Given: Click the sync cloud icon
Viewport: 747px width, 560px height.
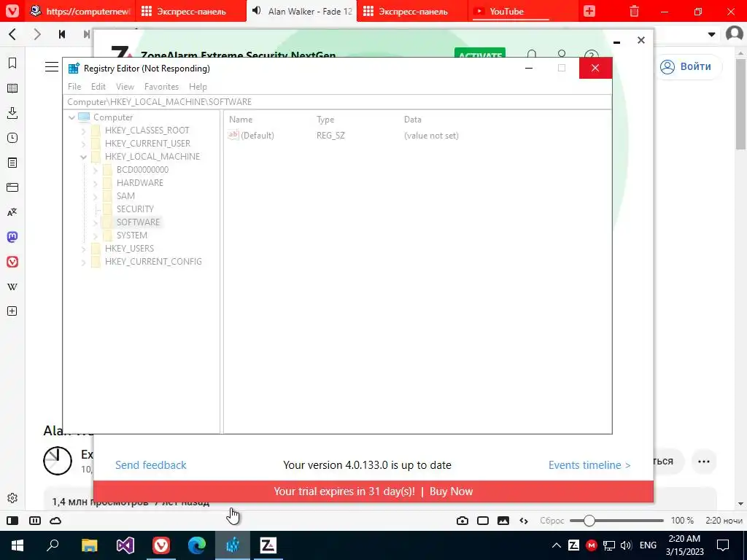Looking at the screenshot, I should pyautogui.click(x=55, y=521).
